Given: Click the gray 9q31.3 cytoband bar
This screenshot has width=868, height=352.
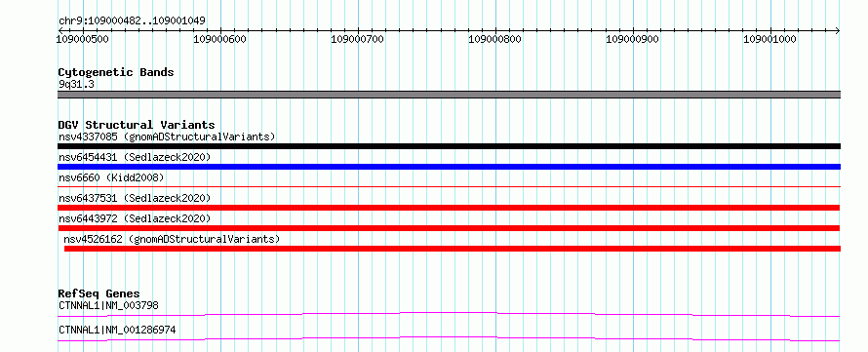Looking at the screenshot, I should click(449, 95).
